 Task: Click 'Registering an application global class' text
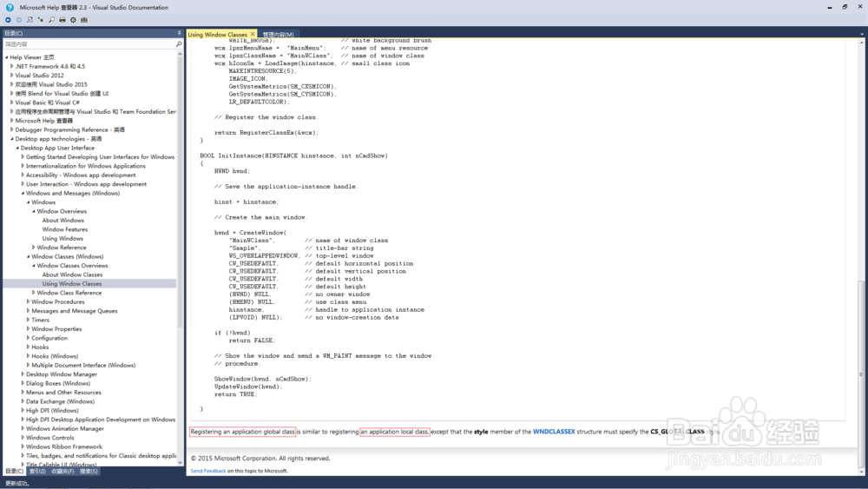pyautogui.click(x=242, y=432)
